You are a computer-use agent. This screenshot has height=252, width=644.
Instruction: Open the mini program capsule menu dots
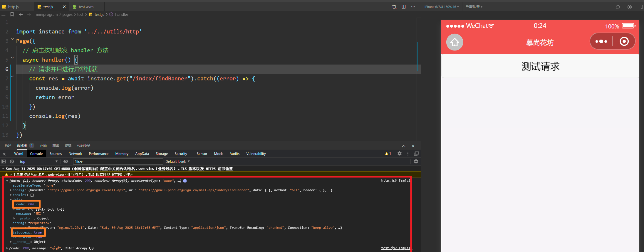tap(601, 41)
